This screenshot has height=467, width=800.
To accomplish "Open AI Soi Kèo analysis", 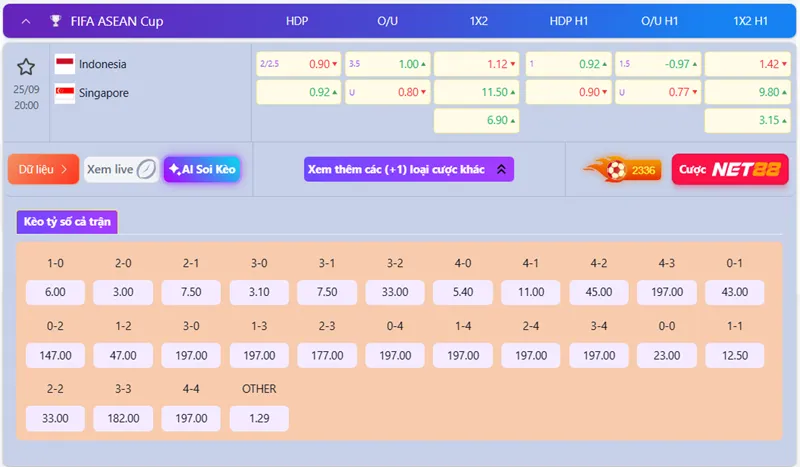I will point(202,169).
